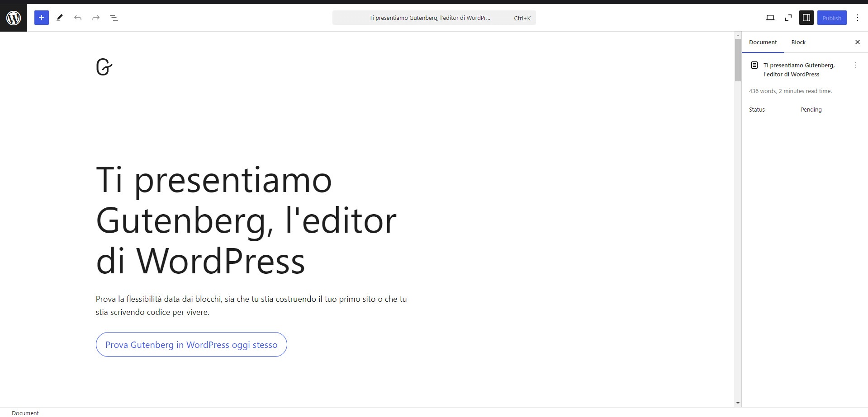The height and width of the screenshot is (417, 868).
Task: Click the WordPress logo icon
Action: 14,18
